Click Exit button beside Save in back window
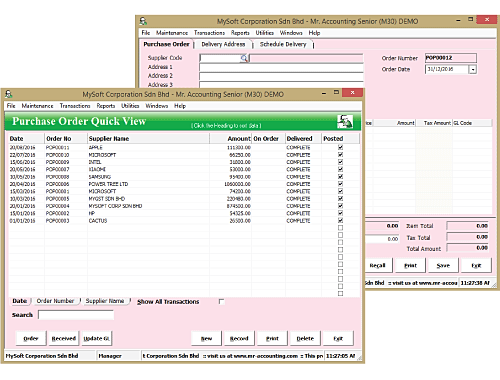This screenshot has height=380, width=500. (476, 266)
